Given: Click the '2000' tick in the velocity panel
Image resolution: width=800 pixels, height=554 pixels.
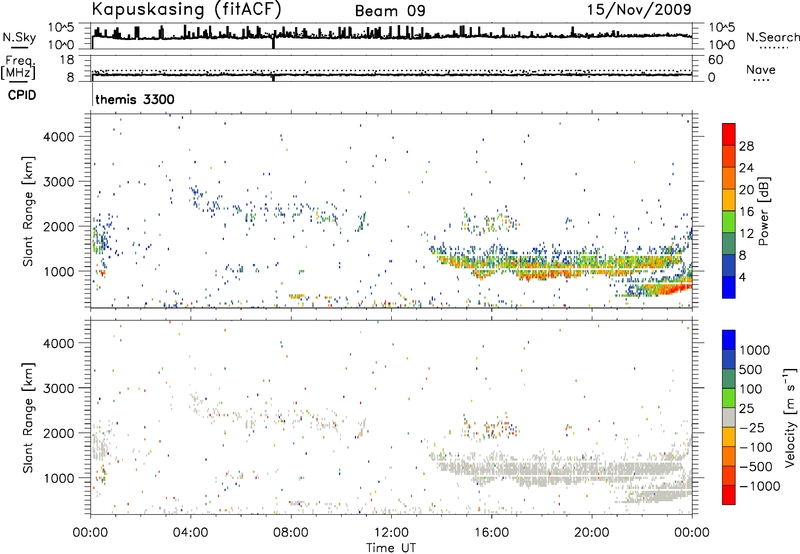Looking at the screenshot, I should pyautogui.click(x=59, y=433).
